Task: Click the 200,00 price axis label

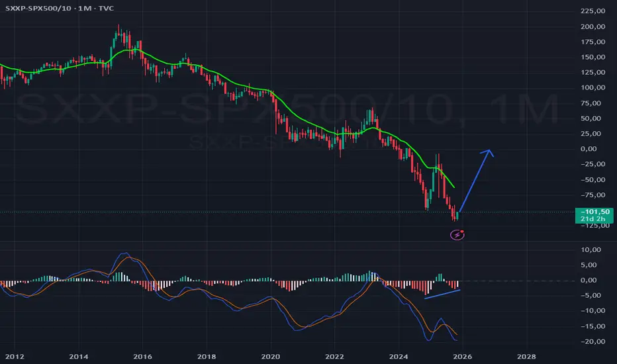Action: [593, 26]
